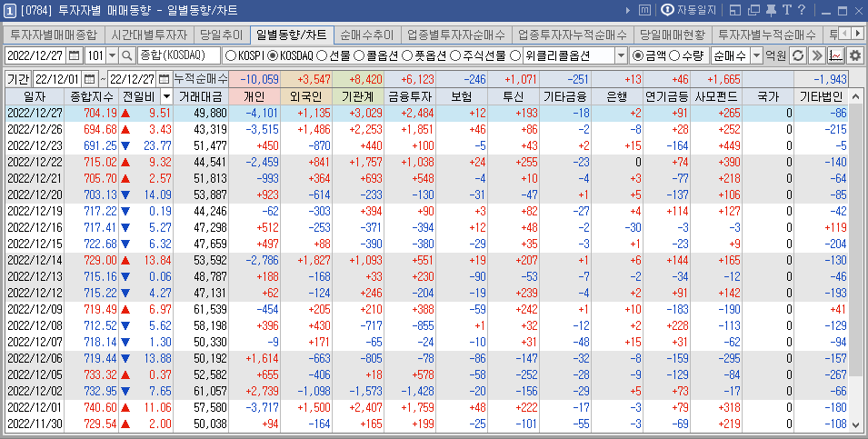The height and width of the screenshot is (439, 868).
Task: Click the scrollbar down arrow
Action: point(855,424)
